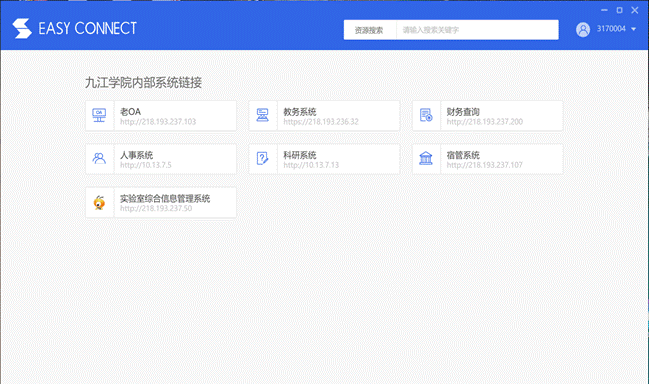Click the 资源搜索 search button
This screenshot has height=384, width=649.
click(369, 30)
